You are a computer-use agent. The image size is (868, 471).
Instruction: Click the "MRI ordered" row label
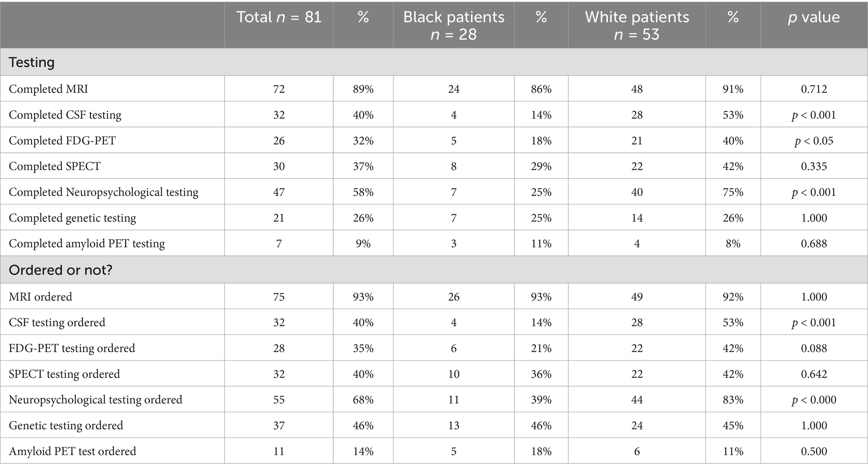(x=40, y=297)
